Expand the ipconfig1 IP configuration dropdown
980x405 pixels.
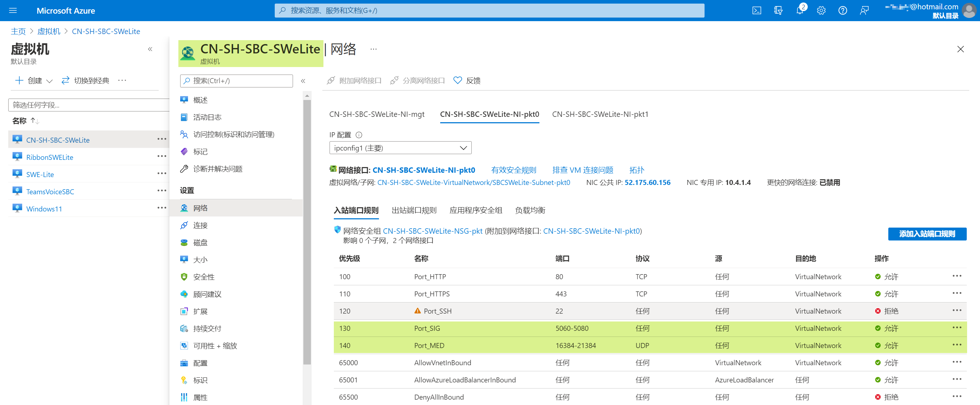click(x=400, y=148)
